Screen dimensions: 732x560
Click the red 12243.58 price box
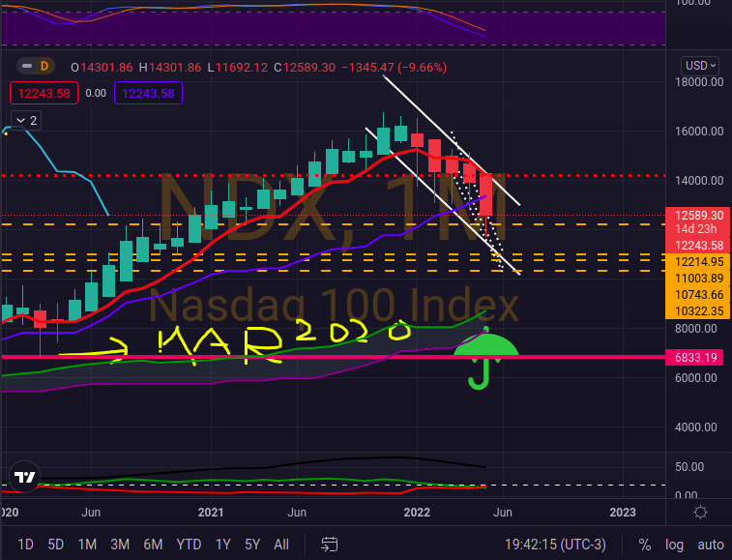[x=44, y=94]
